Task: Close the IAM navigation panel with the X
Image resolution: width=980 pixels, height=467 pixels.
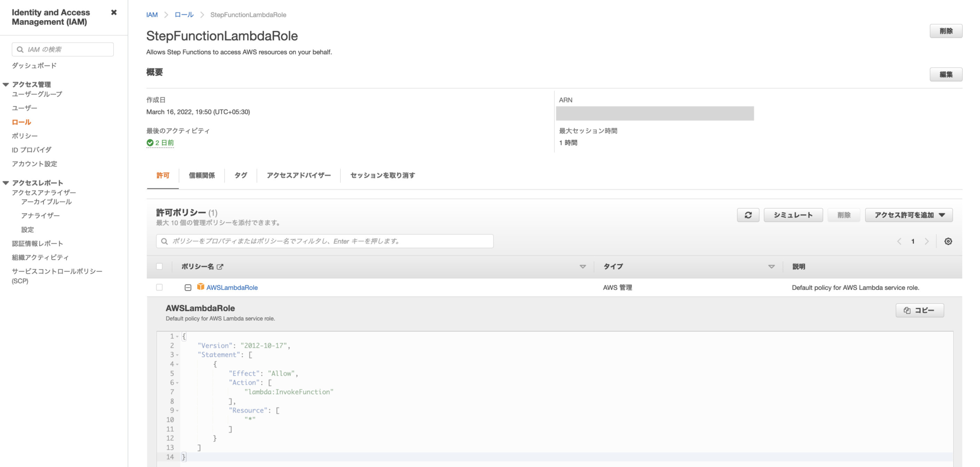Action: click(113, 12)
